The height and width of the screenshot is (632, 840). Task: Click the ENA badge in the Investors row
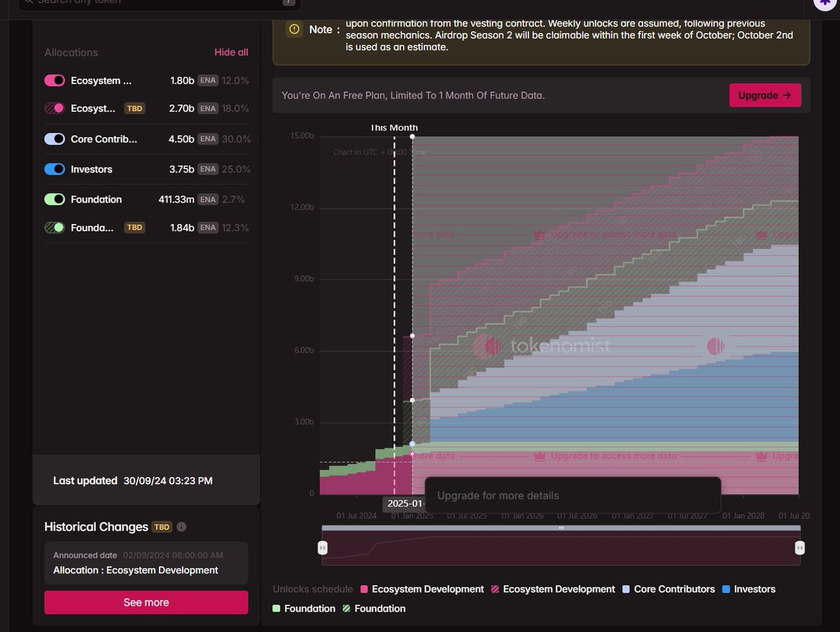click(x=208, y=169)
